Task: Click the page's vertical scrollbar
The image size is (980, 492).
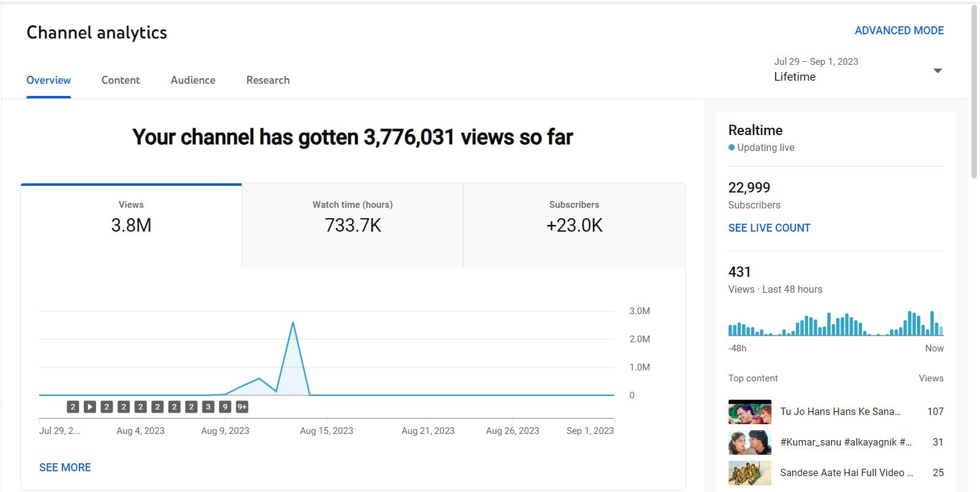Action: (x=974, y=92)
